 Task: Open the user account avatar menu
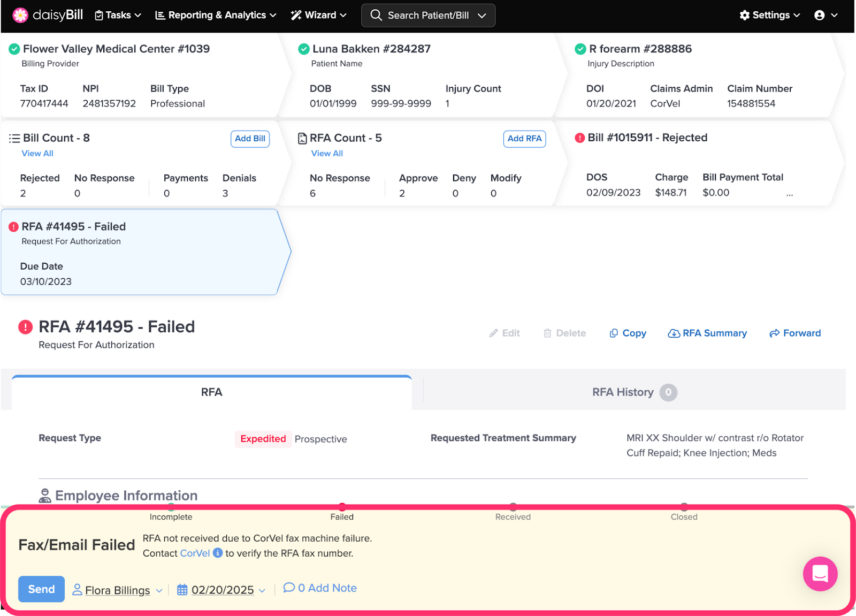[x=819, y=15]
